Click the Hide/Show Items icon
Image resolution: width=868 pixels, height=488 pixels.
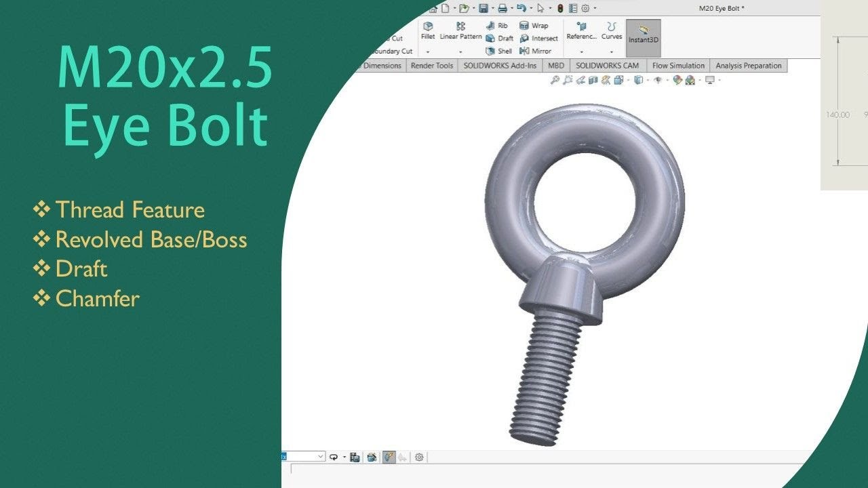point(658,80)
